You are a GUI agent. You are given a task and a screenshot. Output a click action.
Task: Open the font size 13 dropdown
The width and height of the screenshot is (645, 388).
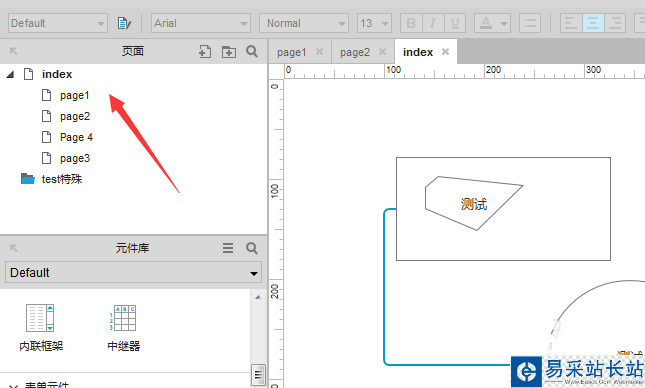click(374, 23)
